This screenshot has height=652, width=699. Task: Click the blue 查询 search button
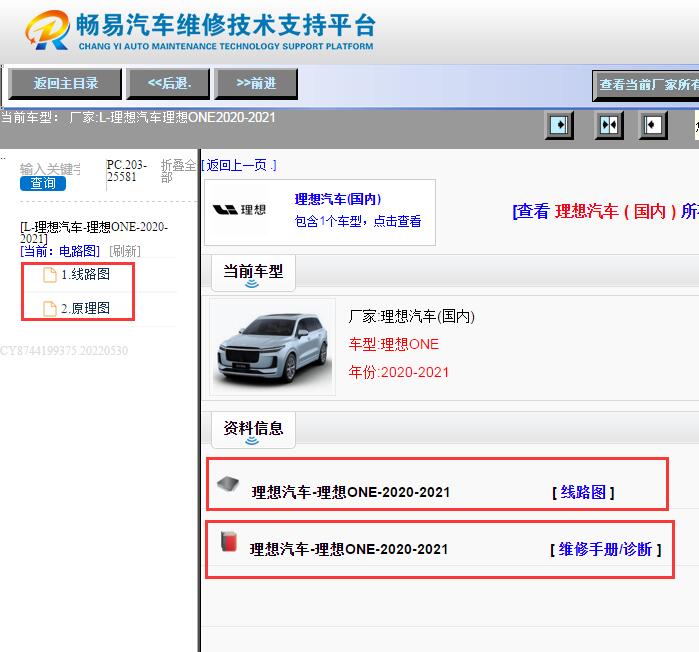[x=43, y=184]
